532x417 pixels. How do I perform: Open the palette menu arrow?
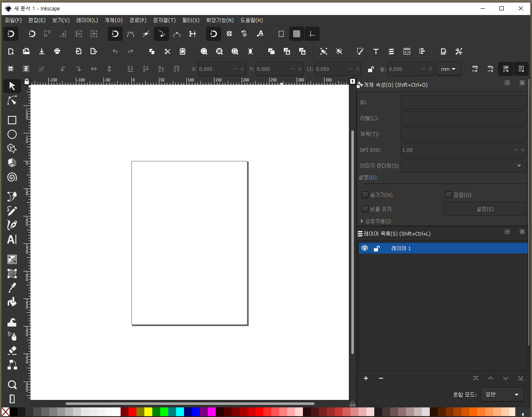(x=523, y=414)
